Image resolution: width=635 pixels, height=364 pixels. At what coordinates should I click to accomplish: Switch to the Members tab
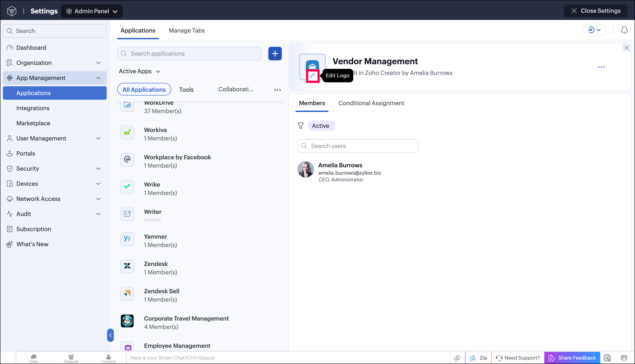click(x=312, y=103)
